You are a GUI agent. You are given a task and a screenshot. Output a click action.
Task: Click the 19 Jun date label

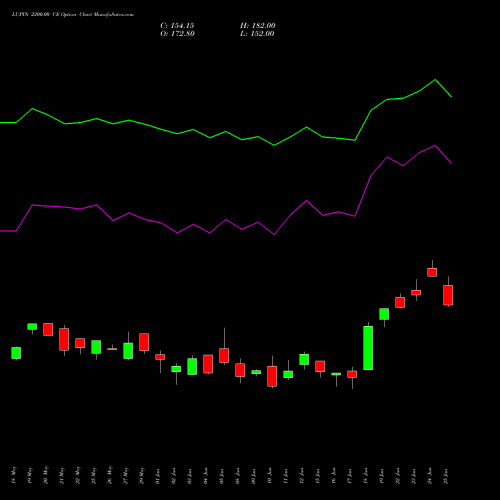click(382, 476)
